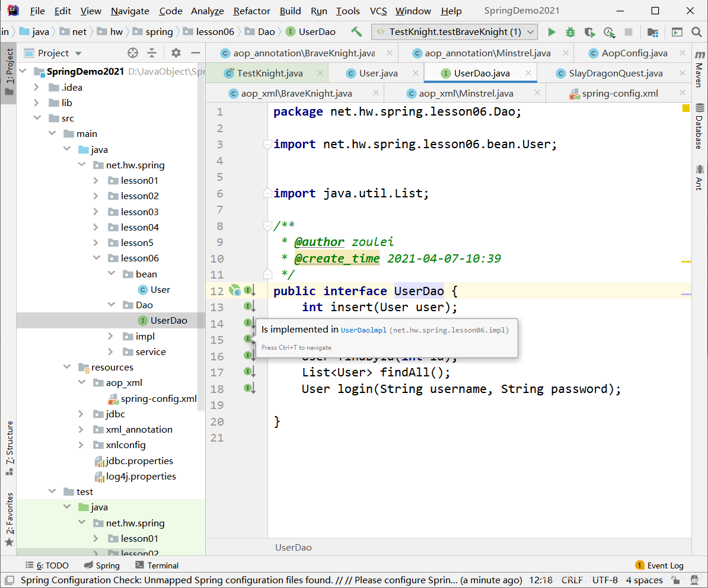Hide the Project panel with minus icon
Viewport: 708px width, 588px height.
click(195, 53)
